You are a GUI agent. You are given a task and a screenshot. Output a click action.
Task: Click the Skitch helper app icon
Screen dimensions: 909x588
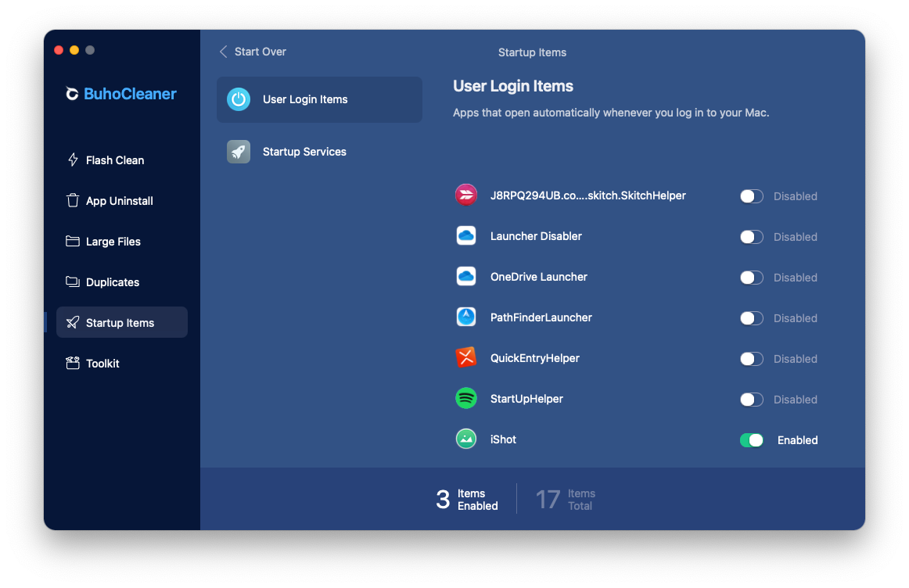tap(466, 195)
